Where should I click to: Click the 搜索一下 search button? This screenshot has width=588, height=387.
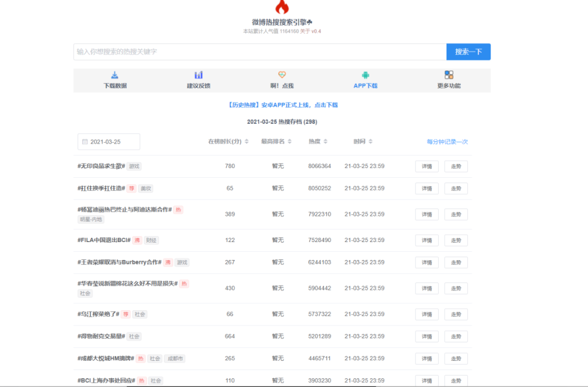[x=468, y=52]
